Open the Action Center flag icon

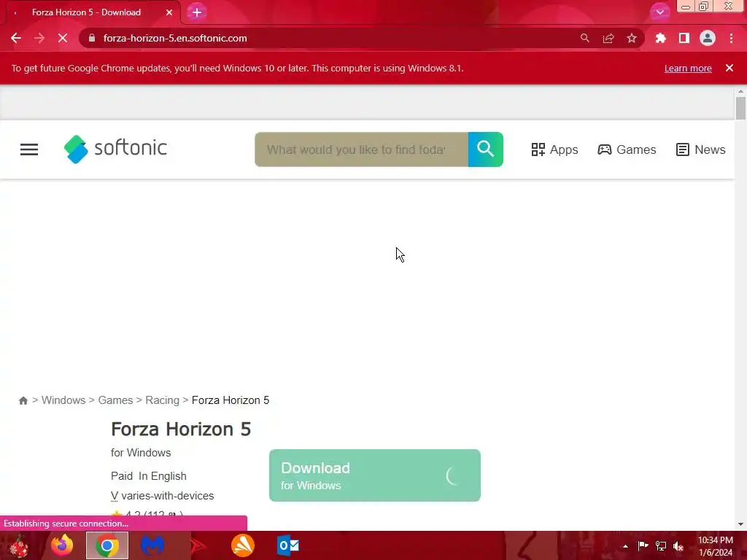(643, 545)
